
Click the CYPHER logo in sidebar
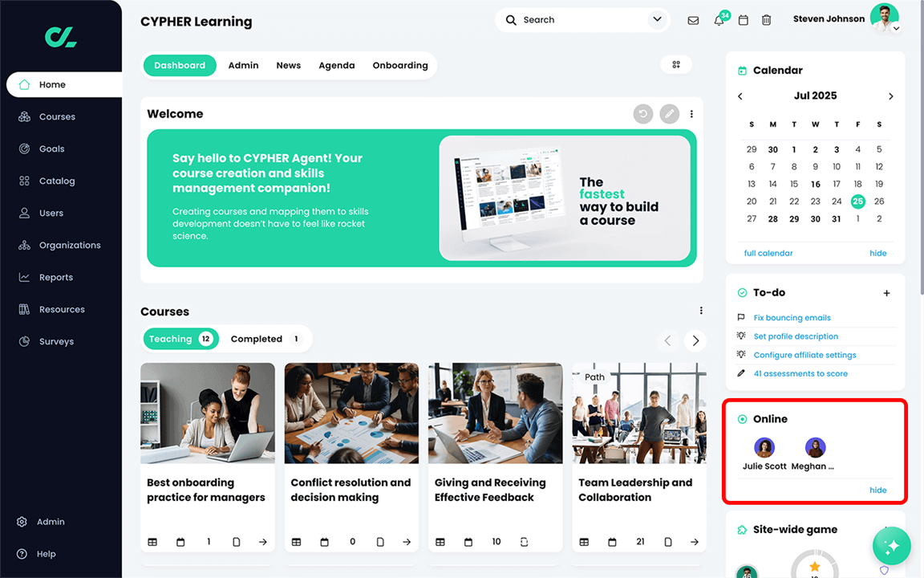(x=61, y=37)
